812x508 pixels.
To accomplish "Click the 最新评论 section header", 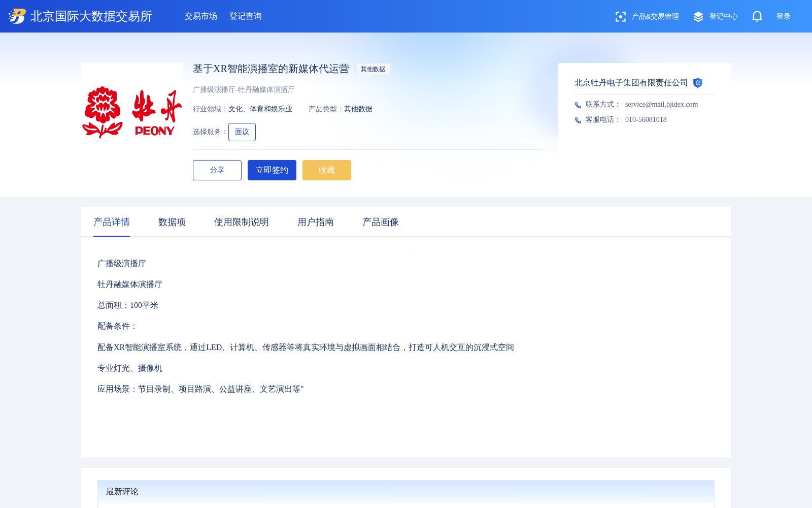I will (406, 492).
